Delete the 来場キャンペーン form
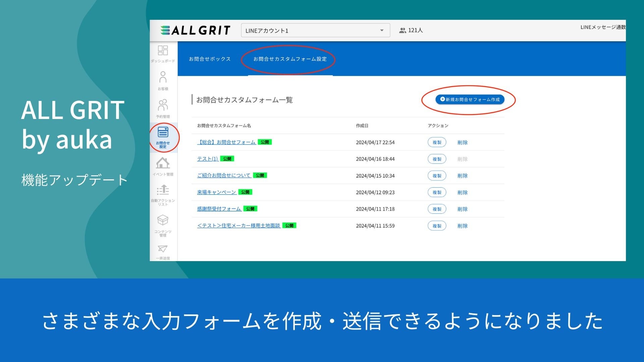Viewport: 644px width, 362px height. point(462,192)
